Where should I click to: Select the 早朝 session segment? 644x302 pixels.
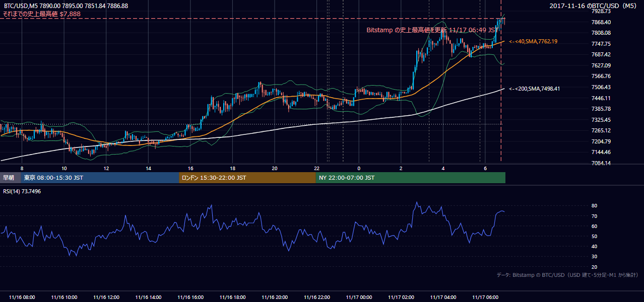(x=9, y=178)
